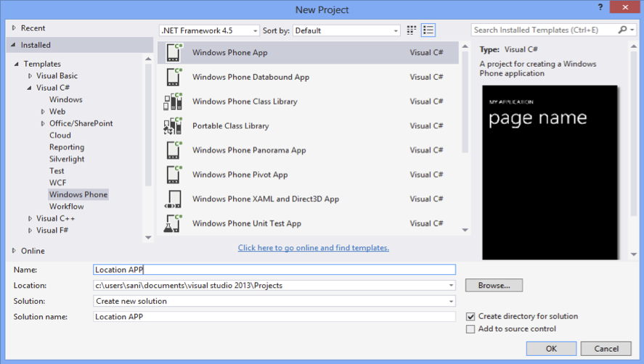The width and height of the screenshot is (644, 364).
Task: Open the .NET Framework version dropdown
Action: coord(210,30)
